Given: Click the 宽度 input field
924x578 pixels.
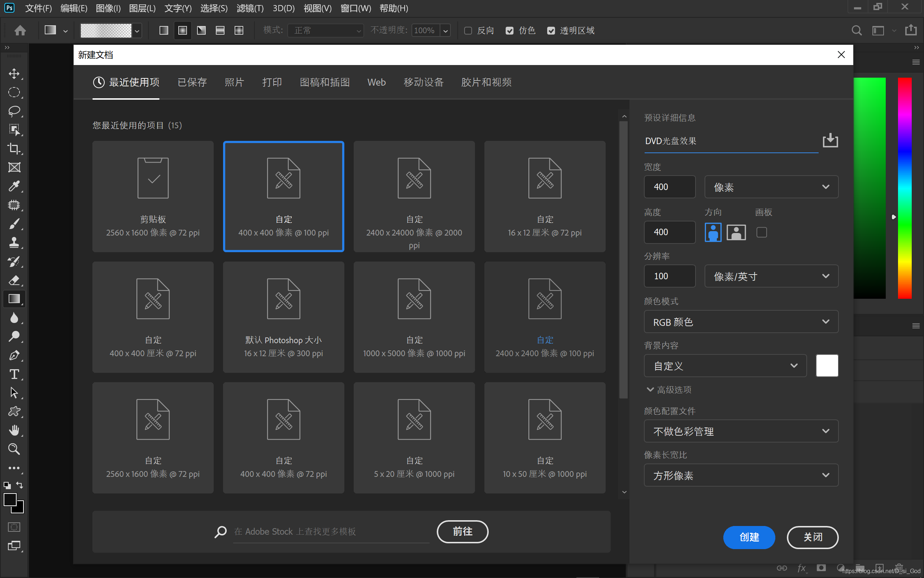Looking at the screenshot, I should coord(670,187).
